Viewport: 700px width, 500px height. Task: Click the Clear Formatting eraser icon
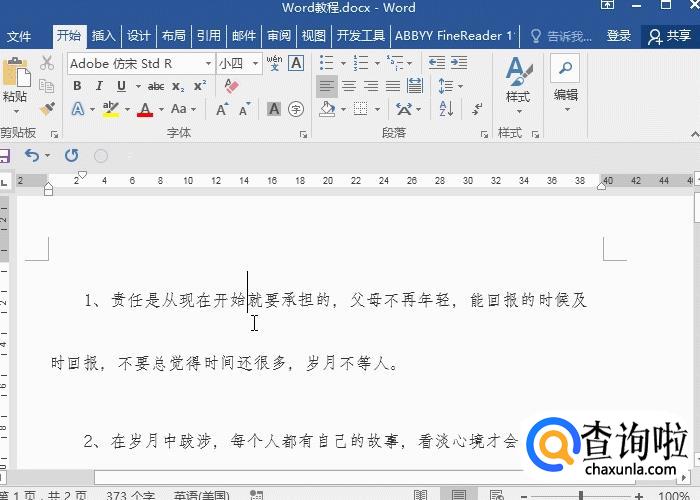[x=232, y=86]
